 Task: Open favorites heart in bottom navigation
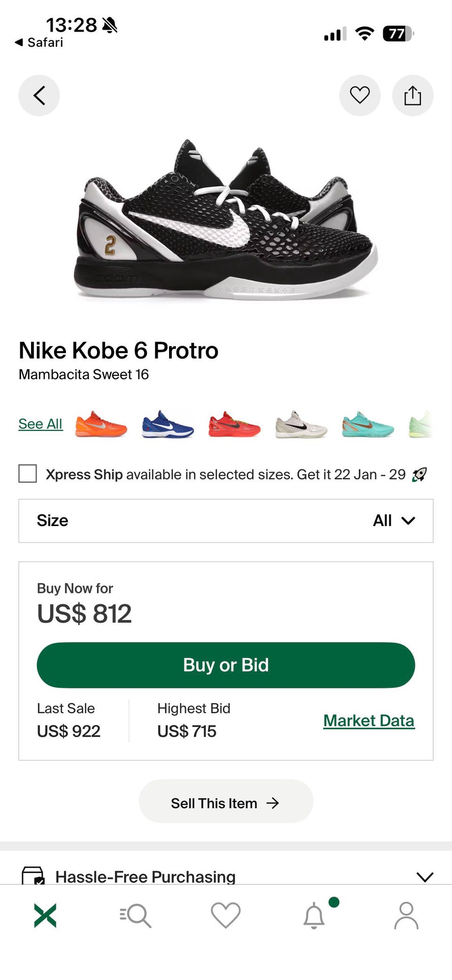[x=226, y=915]
